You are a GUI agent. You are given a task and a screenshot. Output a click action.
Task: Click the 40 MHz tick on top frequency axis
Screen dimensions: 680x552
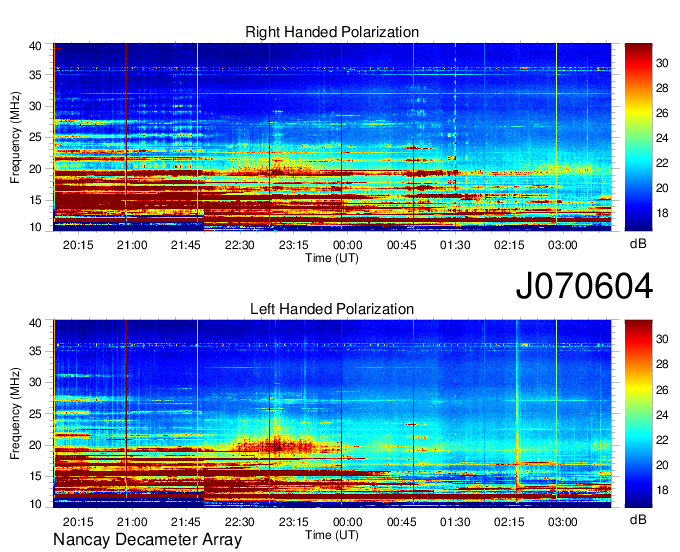(x=35, y=46)
